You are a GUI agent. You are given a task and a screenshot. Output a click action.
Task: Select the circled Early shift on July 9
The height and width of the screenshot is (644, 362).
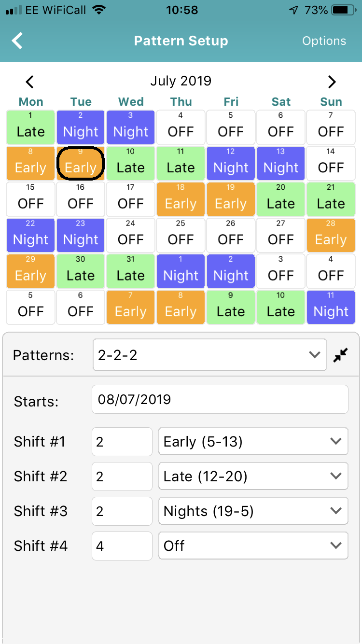tap(80, 163)
